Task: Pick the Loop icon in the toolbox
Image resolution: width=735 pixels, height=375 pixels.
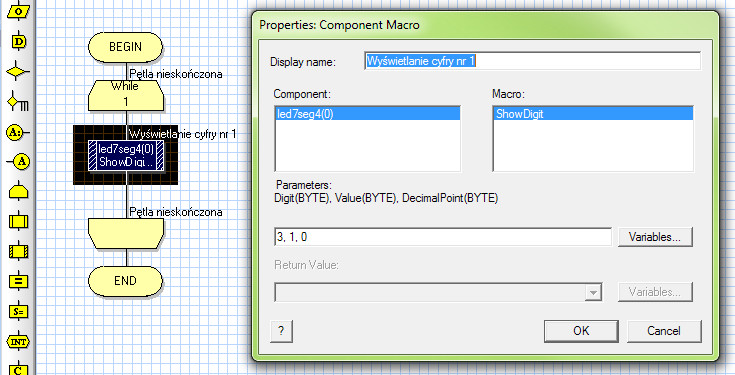Action: click(18, 191)
